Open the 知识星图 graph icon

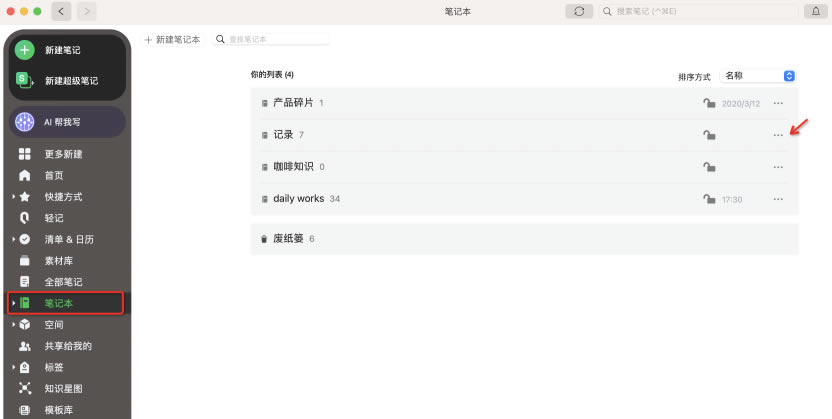coord(24,388)
